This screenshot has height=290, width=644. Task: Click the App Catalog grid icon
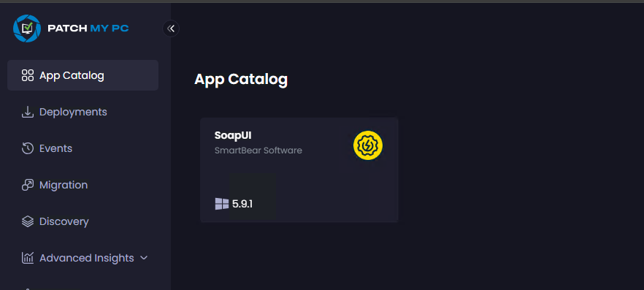[x=28, y=75]
